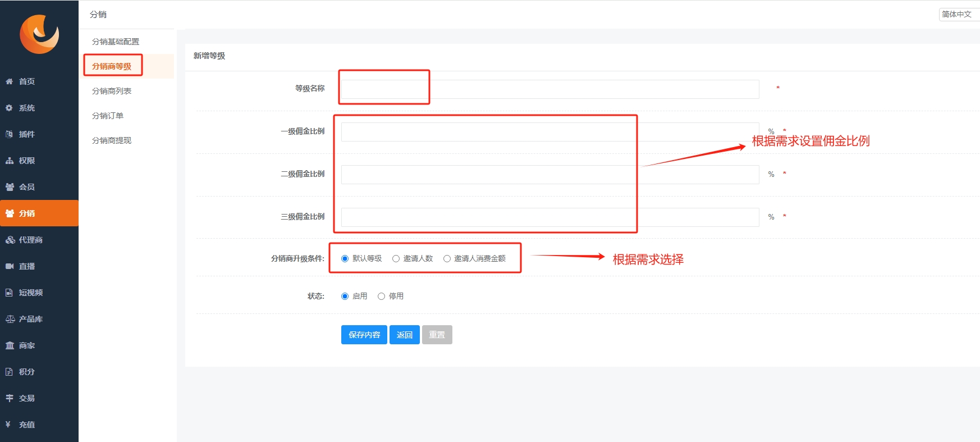Open the 简体中文 language dropdown
This screenshot has height=442, width=980.
(959, 14)
